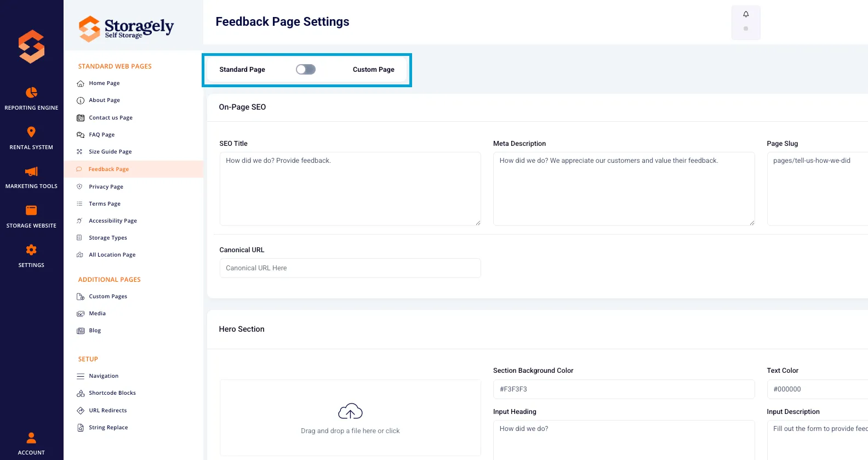Screen dimensions: 868x460
Task: Open Shortcode Blocks setup
Action: coord(112,393)
